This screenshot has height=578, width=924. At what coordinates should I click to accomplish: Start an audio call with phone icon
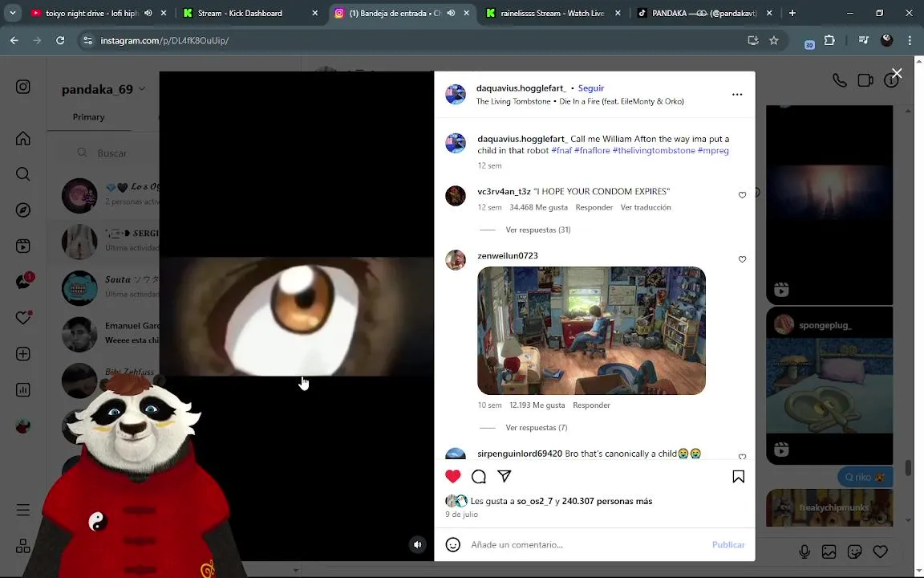840,80
